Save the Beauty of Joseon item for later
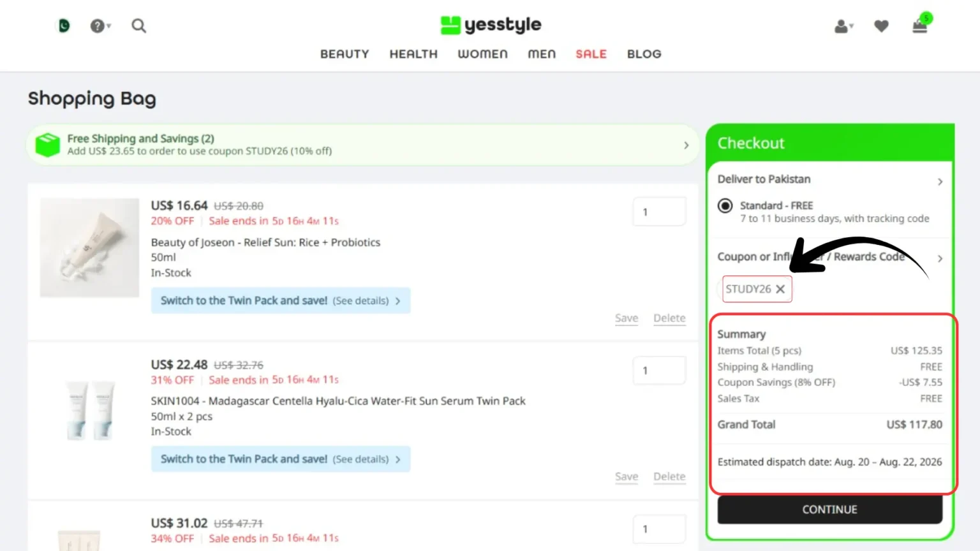Image resolution: width=980 pixels, height=551 pixels. 627,318
